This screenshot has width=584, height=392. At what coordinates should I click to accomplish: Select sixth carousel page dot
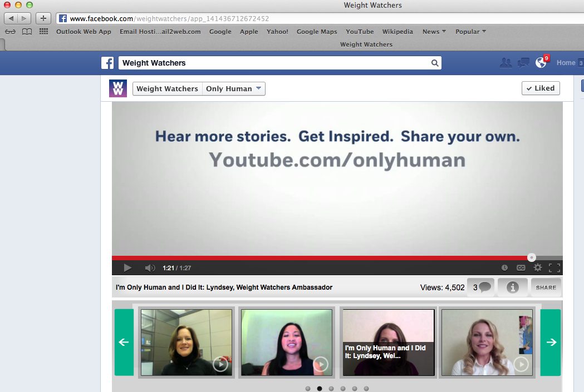(x=366, y=389)
